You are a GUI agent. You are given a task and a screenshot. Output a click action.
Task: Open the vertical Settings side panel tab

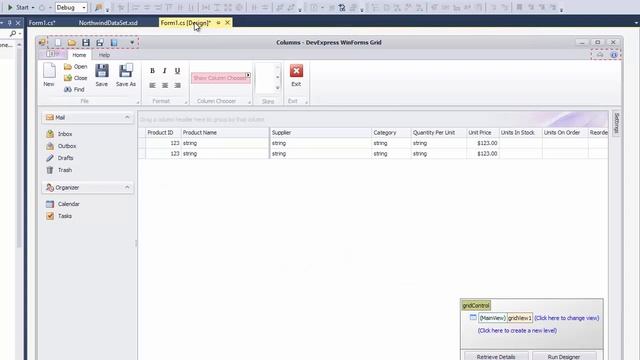point(616,123)
